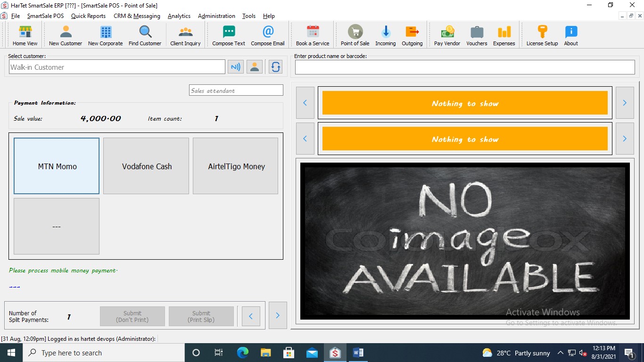Open the License Setup key icon
Image resolution: width=644 pixels, height=362 pixels.
[542, 35]
